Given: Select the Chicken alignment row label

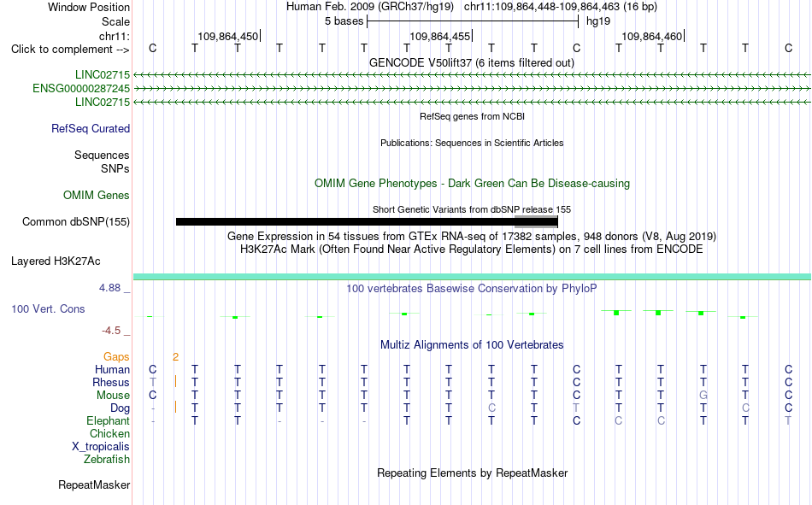Looking at the screenshot, I should pyautogui.click(x=109, y=433).
